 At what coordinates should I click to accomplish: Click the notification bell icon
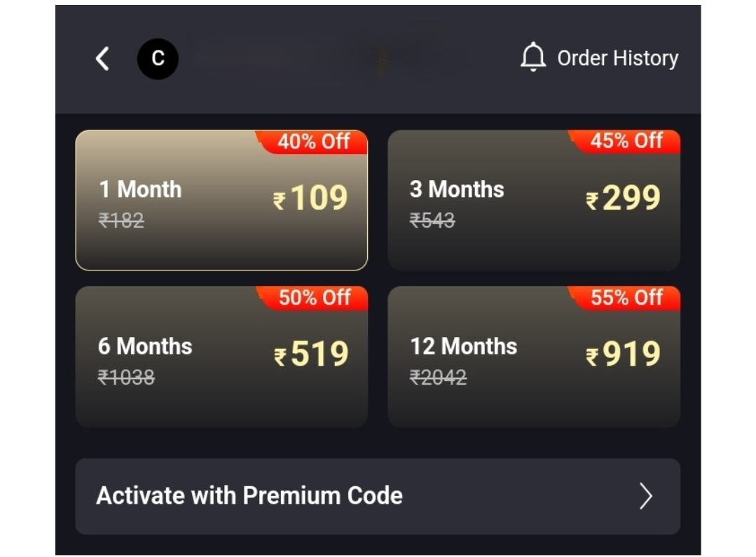(533, 57)
